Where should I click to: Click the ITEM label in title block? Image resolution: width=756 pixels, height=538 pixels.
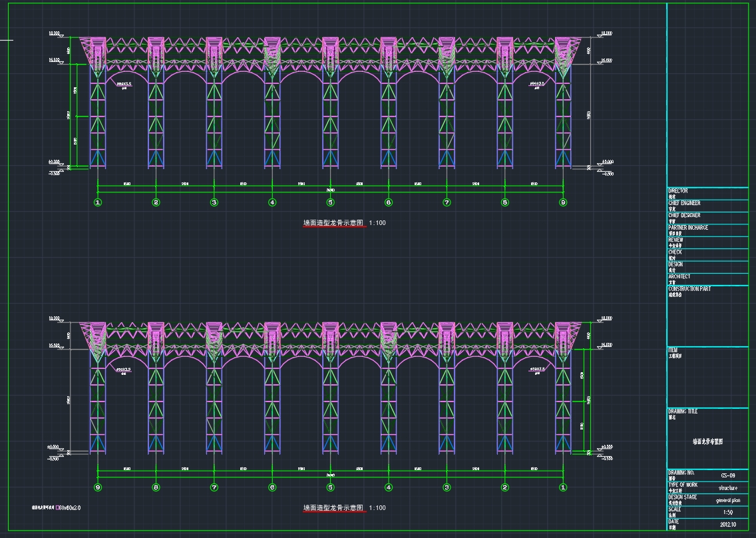click(673, 350)
